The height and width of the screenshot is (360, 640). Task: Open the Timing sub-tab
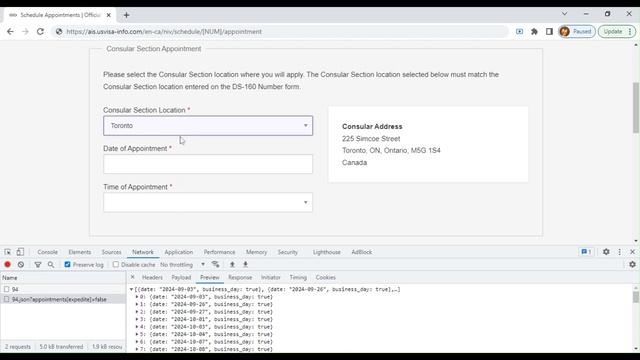pos(298,278)
